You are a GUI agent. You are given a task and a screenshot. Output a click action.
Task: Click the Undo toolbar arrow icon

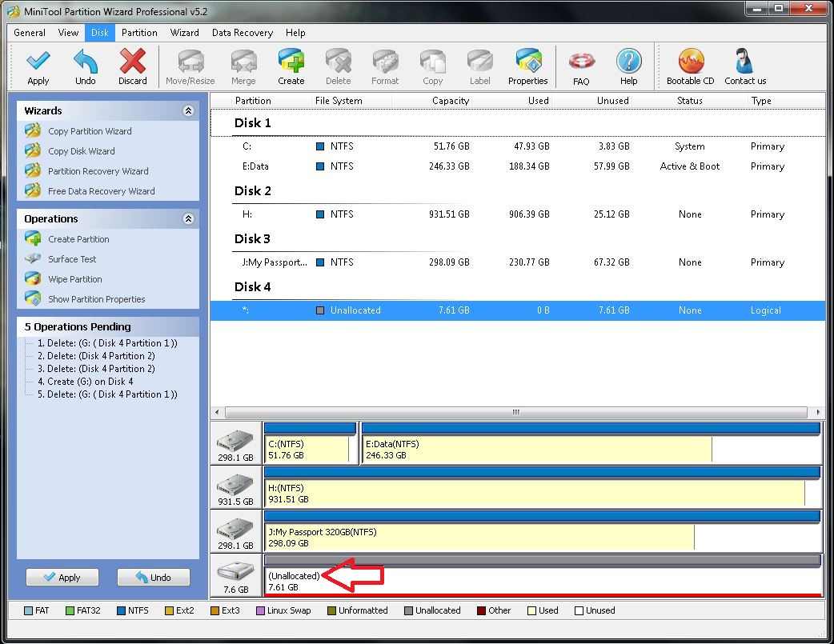click(x=85, y=61)
